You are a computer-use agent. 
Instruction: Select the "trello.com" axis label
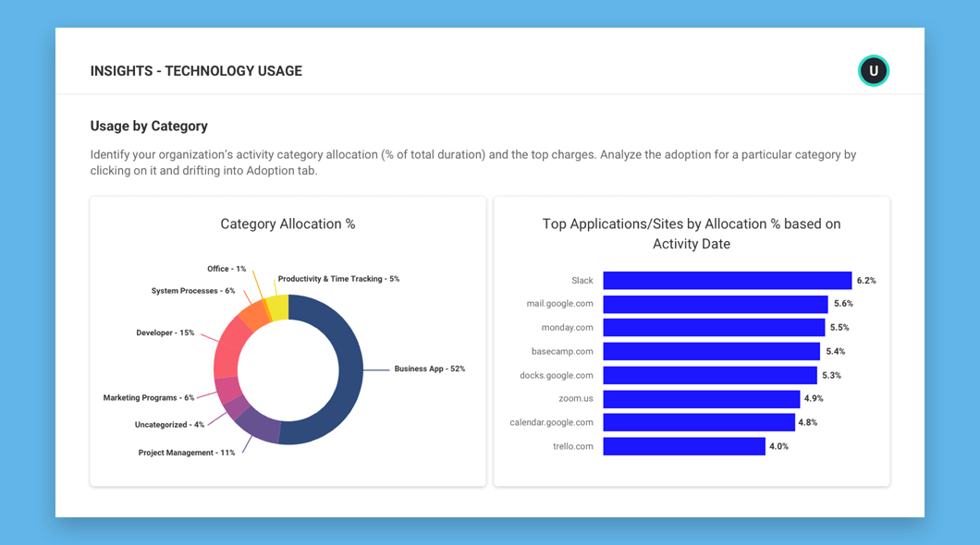[572, 446]
